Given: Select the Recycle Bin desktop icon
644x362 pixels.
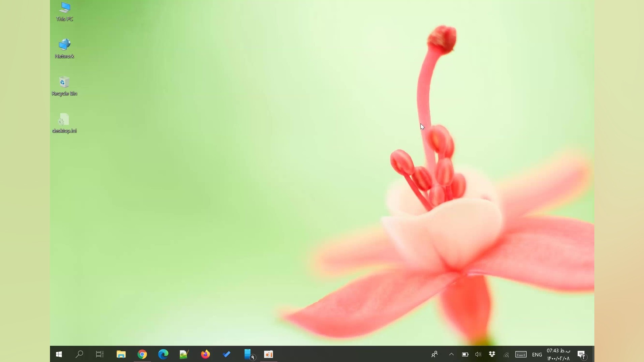Looking at the screenshot, I should 64,86.
